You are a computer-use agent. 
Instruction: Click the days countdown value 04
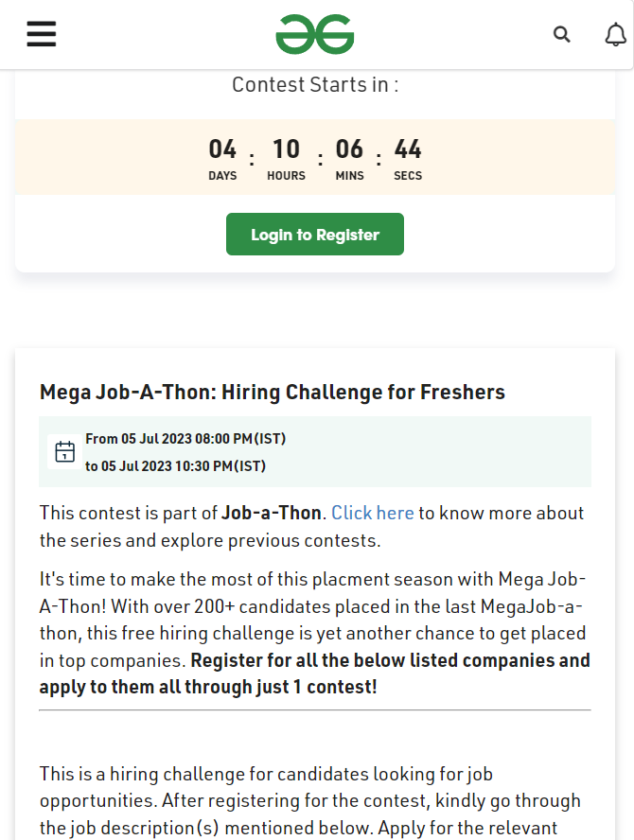tap(222, 149)
